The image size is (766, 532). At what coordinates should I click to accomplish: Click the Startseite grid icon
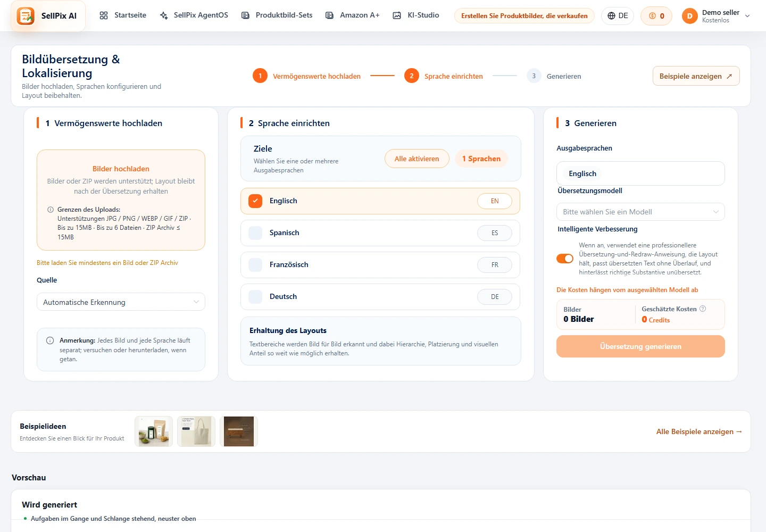click(x=104, y=15)
